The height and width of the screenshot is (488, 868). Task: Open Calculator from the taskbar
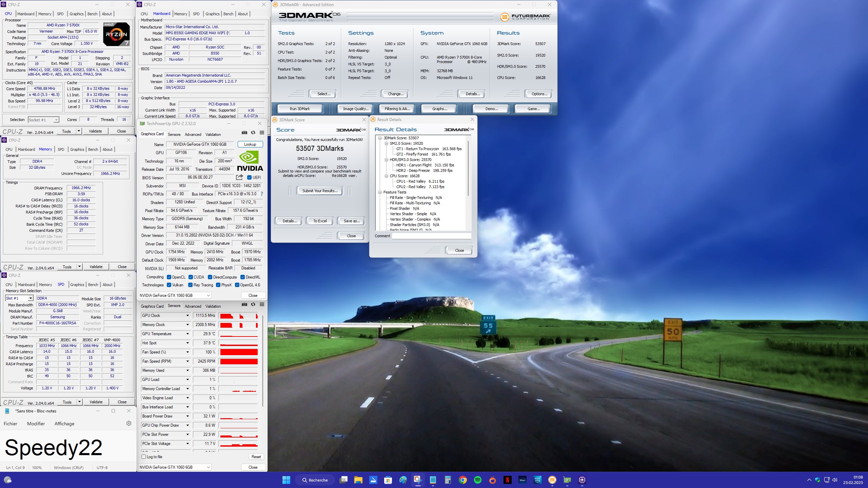448,480
